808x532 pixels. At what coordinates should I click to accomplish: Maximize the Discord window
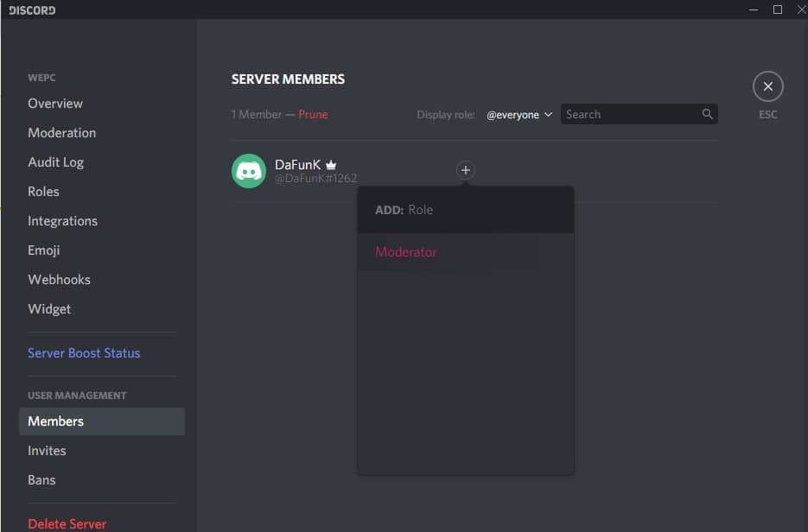(778, 9)
